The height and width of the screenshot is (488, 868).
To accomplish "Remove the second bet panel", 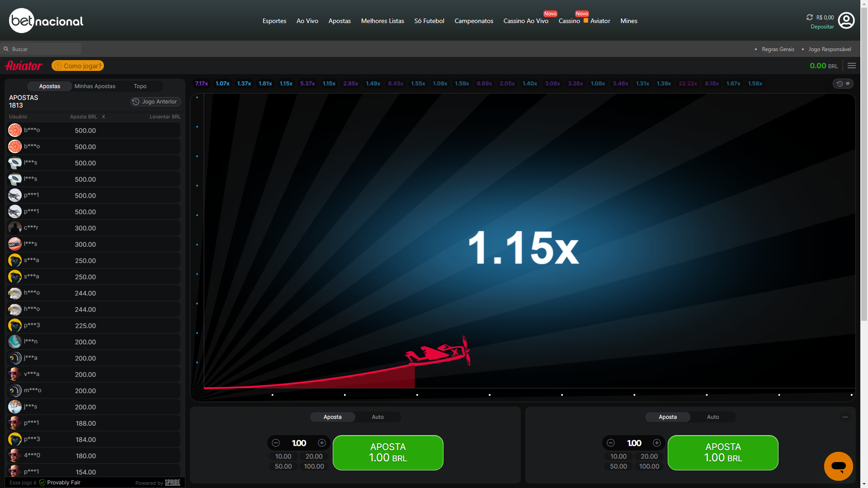I will pyautogui.click(x=845, y=417).
